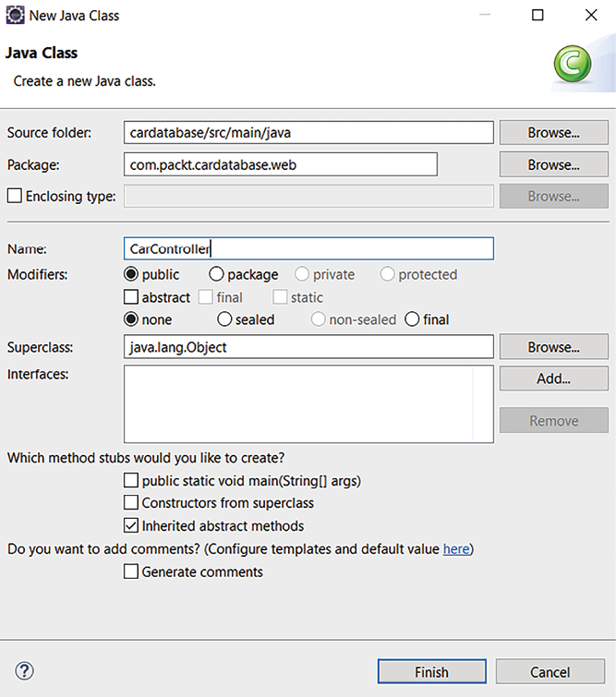Select the package modifier radio button

[x=216, y=274]
